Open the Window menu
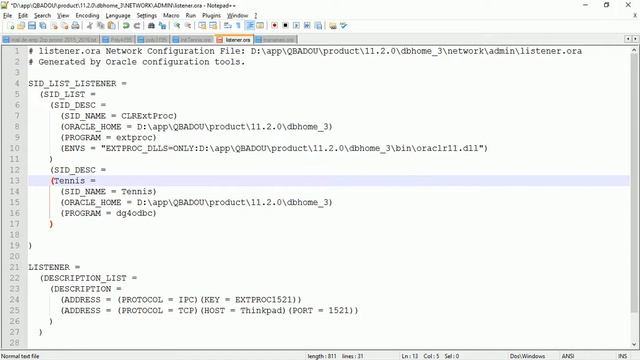The width and height of the screenshot is (640, 360). point(238,16)
